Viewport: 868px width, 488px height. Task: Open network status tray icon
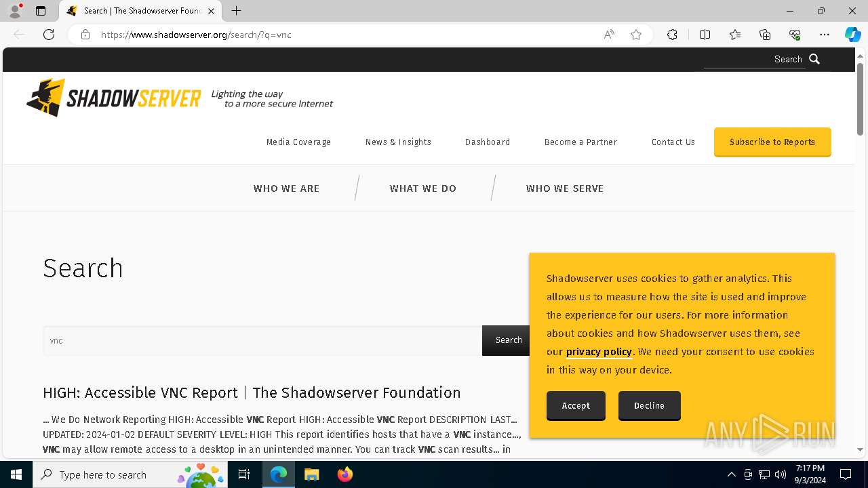[x=764, y=474]
